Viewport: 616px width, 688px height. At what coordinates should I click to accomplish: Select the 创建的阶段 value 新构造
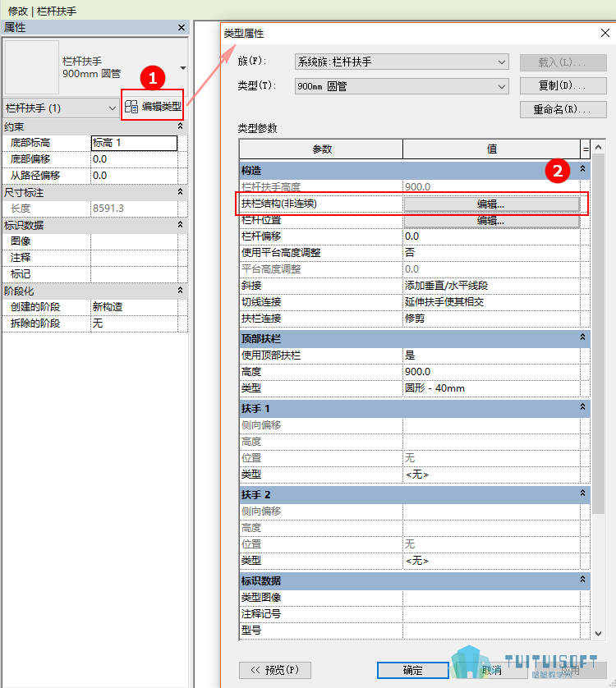(135, 307)
